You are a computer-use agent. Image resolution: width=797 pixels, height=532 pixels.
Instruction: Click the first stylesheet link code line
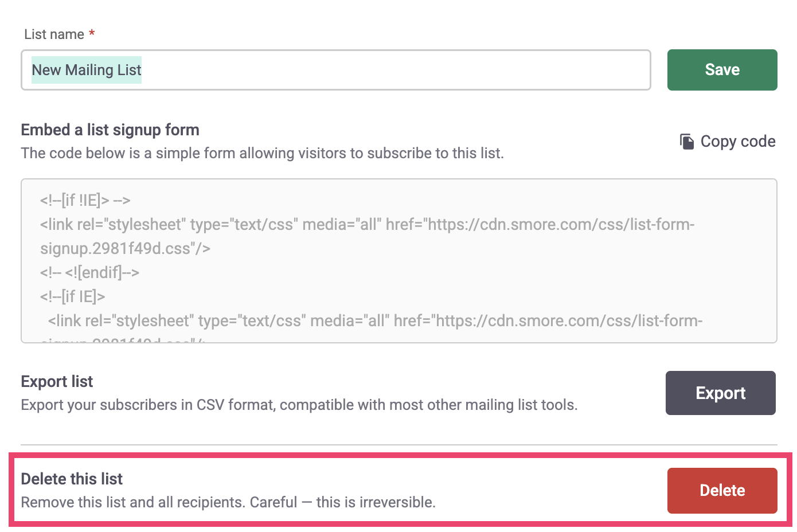[x=367, y=225]
